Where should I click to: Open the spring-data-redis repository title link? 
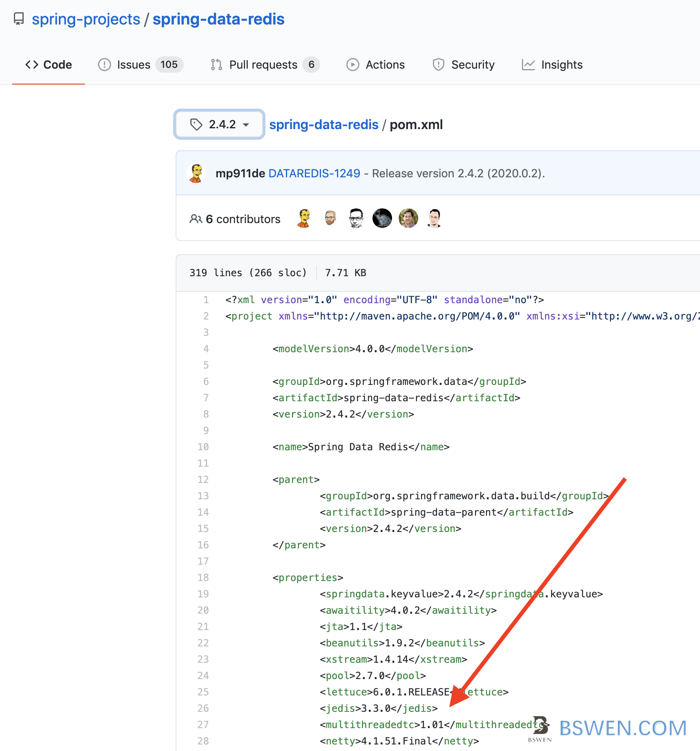(218, 19)
